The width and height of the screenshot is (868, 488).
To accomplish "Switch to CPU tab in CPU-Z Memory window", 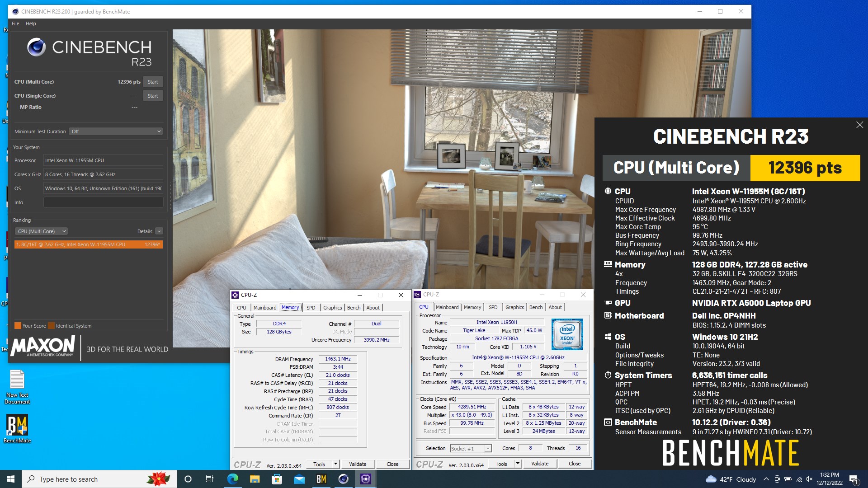I will pyautogui.click(x=242, y=308).
